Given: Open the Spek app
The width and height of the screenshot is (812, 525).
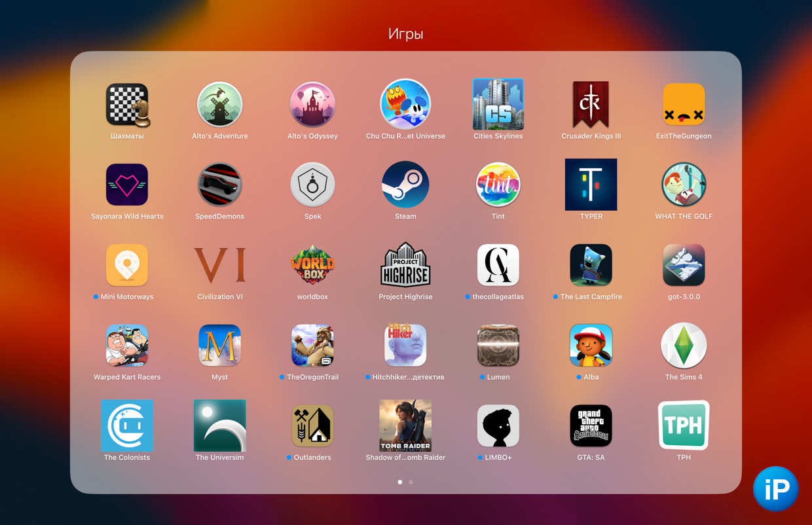Looking at the screenshot, I should tap(312, 185).
